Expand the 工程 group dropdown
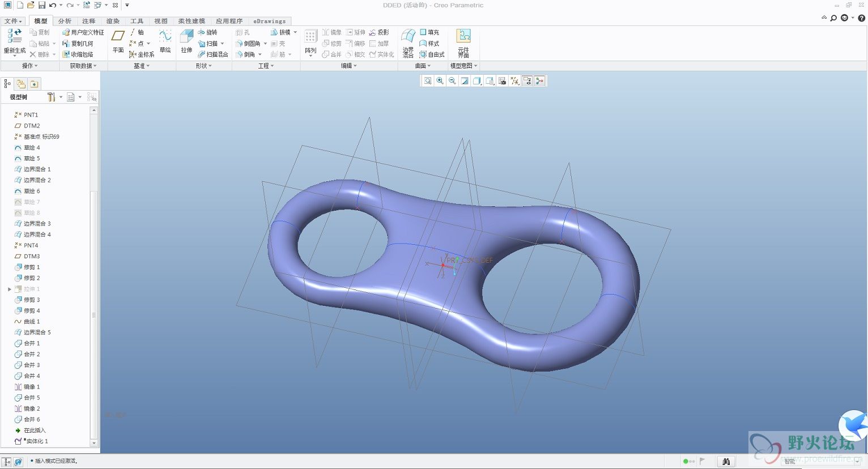 click(266, 66)
